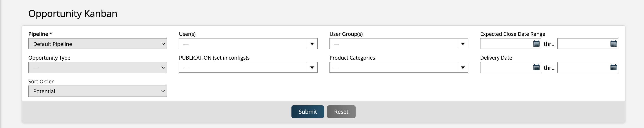Click the Expected Close Date Range label
The image size is (644, 128).
pyautogui.click(x=513, y=34)
